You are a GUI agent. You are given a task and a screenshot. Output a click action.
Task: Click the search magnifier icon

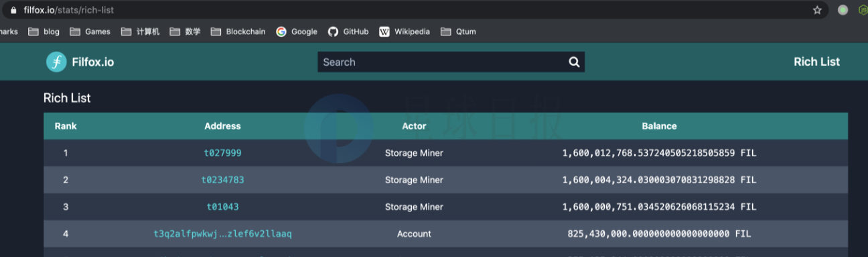point(574,62)
